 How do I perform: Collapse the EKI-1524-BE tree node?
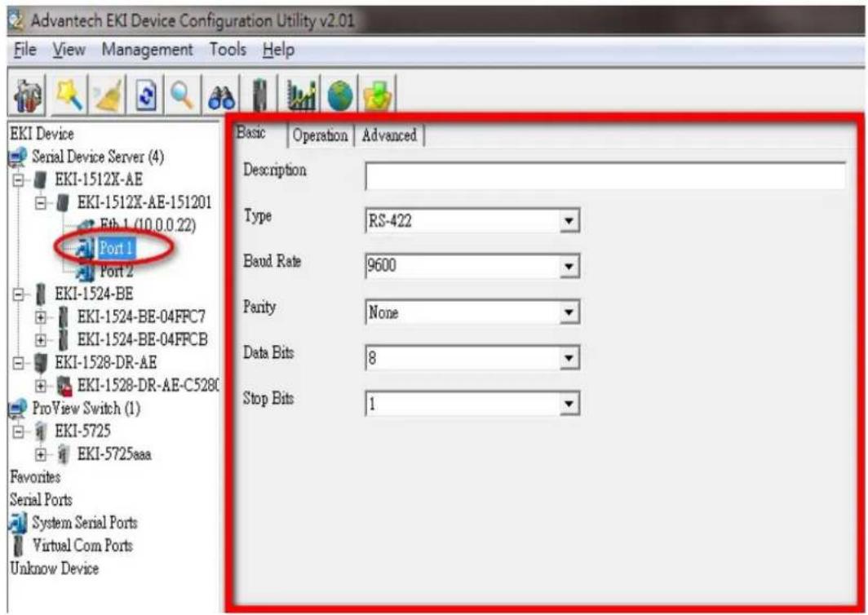coord(18,294)
